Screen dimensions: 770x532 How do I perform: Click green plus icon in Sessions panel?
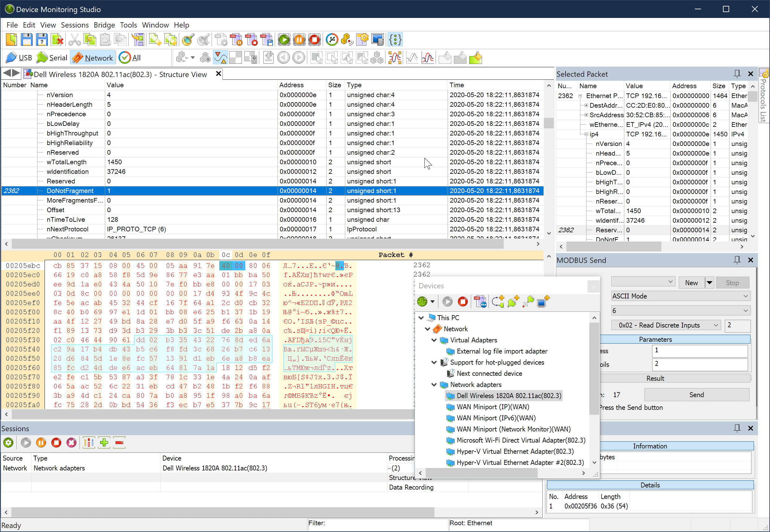pos(104,443)
